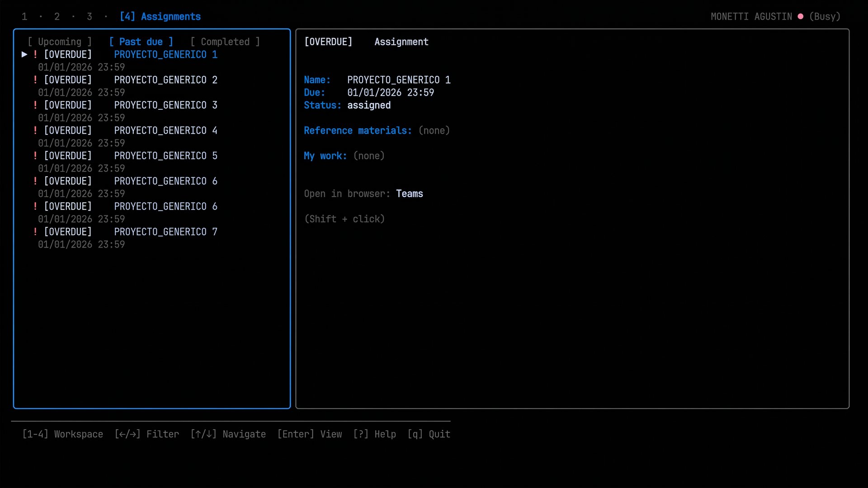This screenshot has width=868, height=488.
Task: Click the MONETTI AGUSTIN user name
Action: [x=751, y=17]
